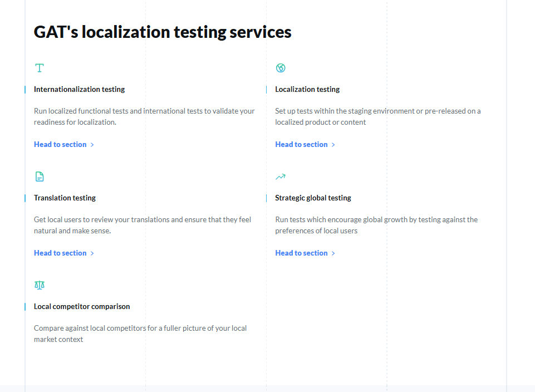Screen dimensions: 535x392
Task: Go to Head to section under Translation testing
Action: click(x=60, y=253)
